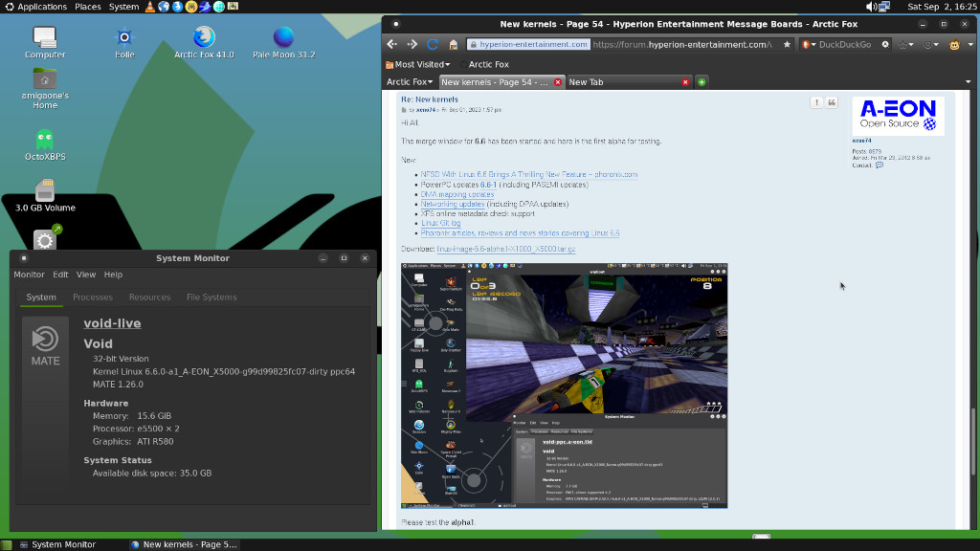Open the System menu in top panel
Screen dimensions: 980x551
click(x=123, y=7)
